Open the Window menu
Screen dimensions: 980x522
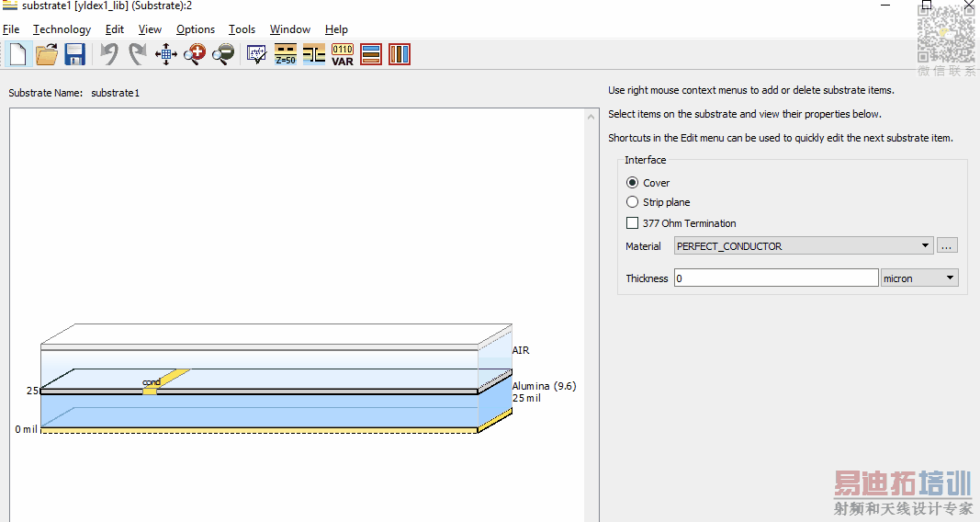click(290, 29)
